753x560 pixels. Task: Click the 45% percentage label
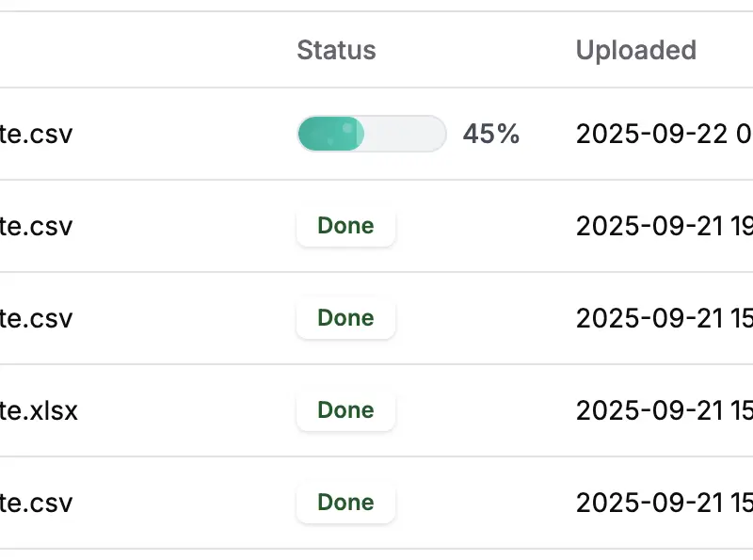tap(490, 134)
